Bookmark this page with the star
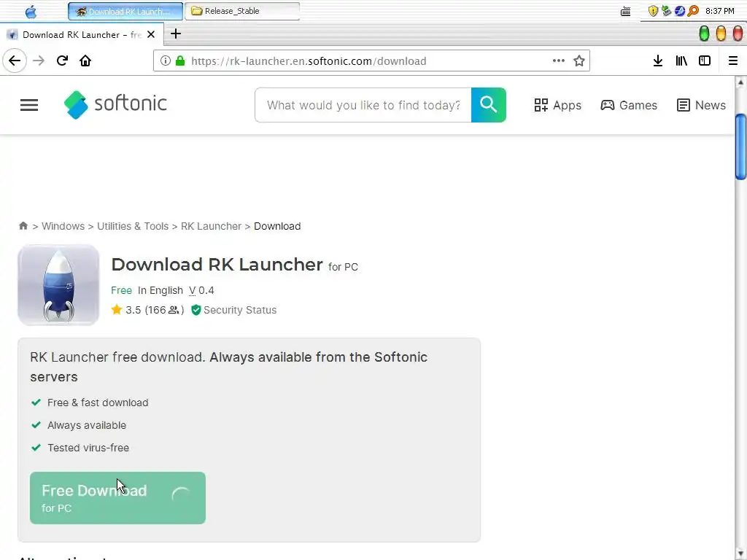 pyautogui.click(x=578, y=61)
